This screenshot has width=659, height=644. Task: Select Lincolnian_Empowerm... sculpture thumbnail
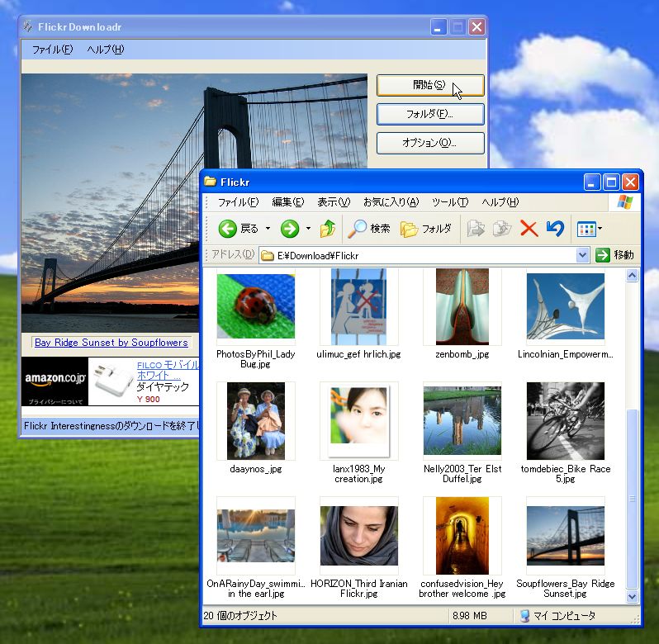(x=566, y=306)
